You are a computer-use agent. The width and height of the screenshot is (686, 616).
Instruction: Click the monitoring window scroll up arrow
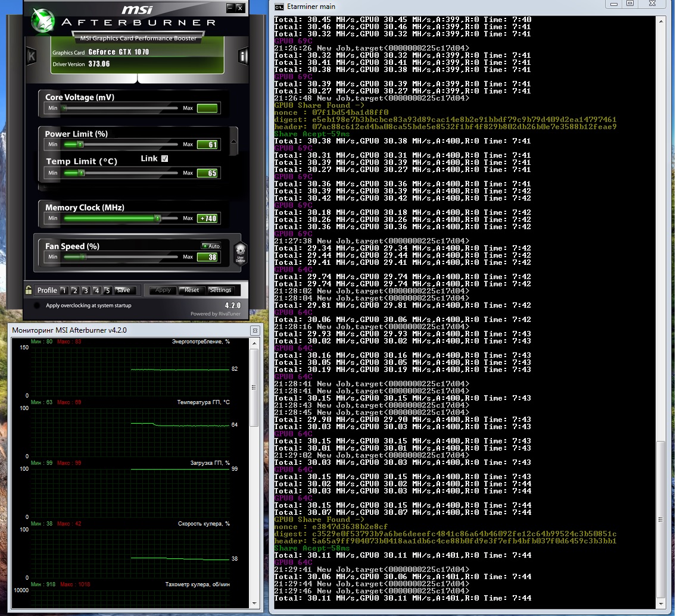point(254,343)
